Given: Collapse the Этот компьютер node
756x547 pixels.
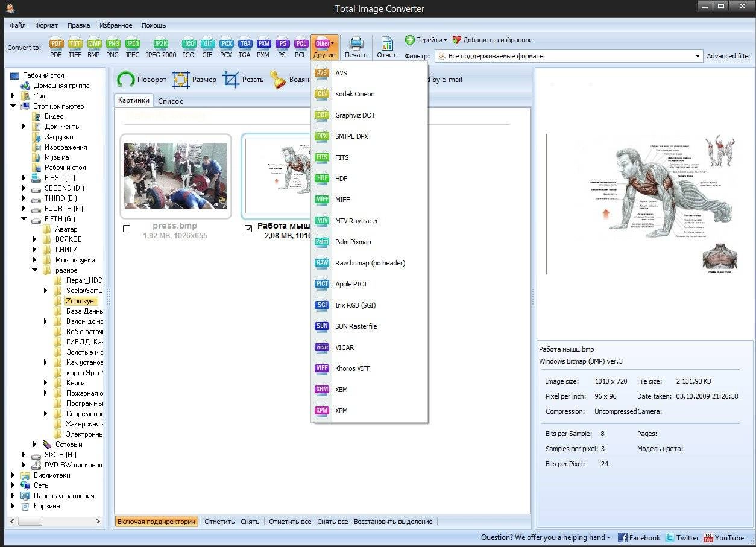Looking at the screenshot, I should [x=13, y=106].
